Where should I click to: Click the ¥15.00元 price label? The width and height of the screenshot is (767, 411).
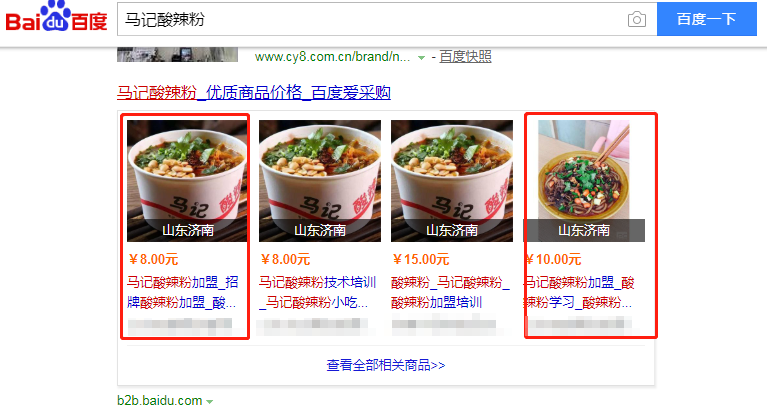(421, 259)
